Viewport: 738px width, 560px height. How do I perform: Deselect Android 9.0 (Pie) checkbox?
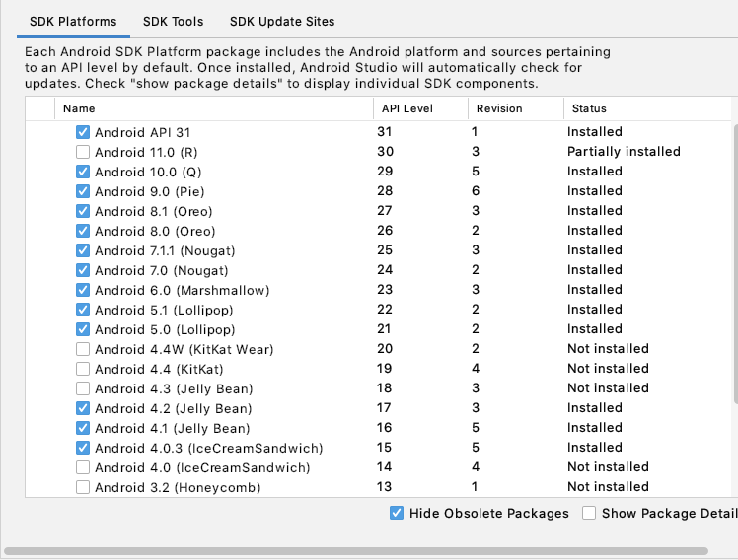[x=83, y=191]
